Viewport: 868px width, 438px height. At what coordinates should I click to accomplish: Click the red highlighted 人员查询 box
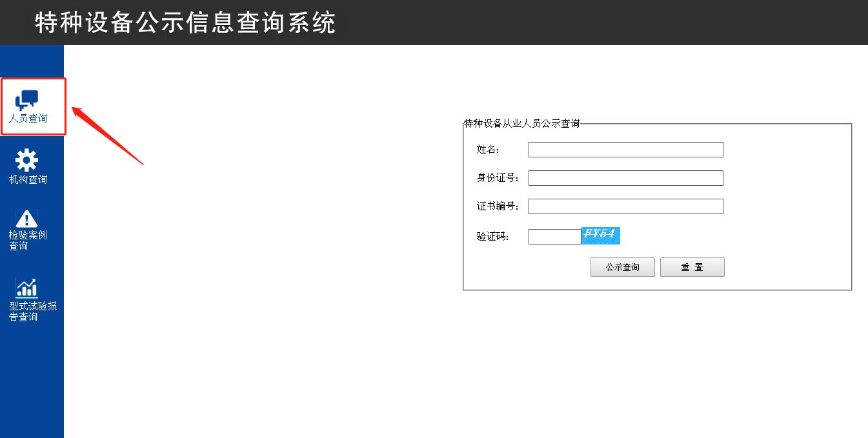click(34, 106)
